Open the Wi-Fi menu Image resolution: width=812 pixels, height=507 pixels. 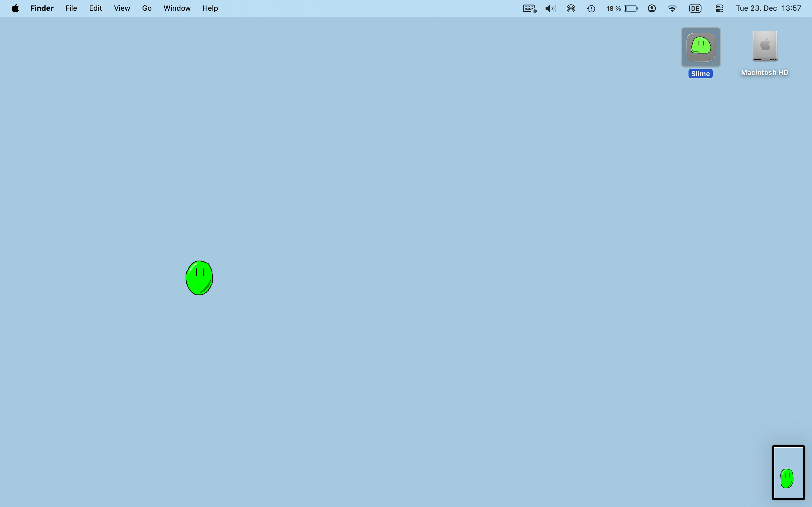coord(672,8)
